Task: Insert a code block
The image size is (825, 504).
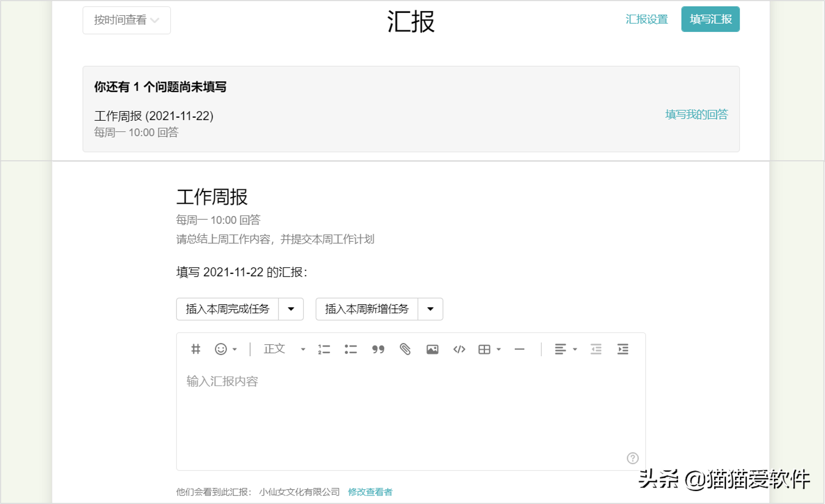Action: click(459, 349)
